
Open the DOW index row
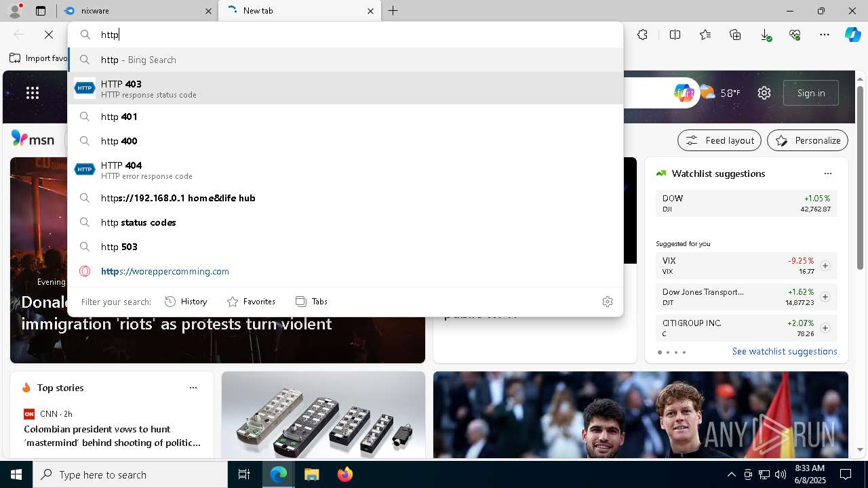coord(747,203)
